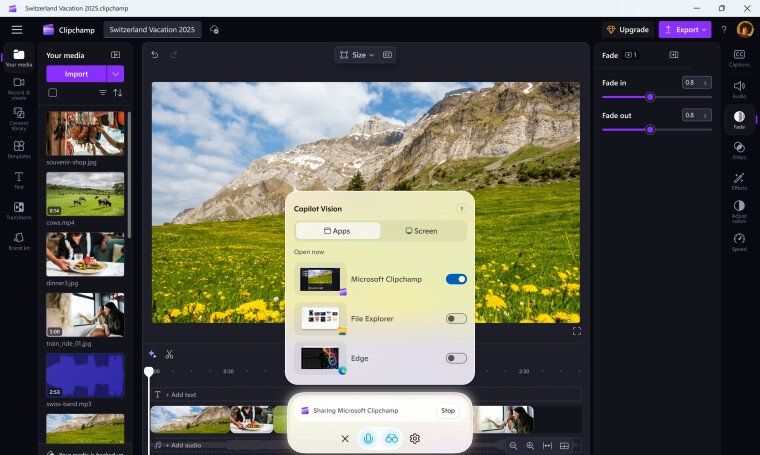Click the undo arrow
Viewport: 760px width, 455px height.
coord(155,55)
